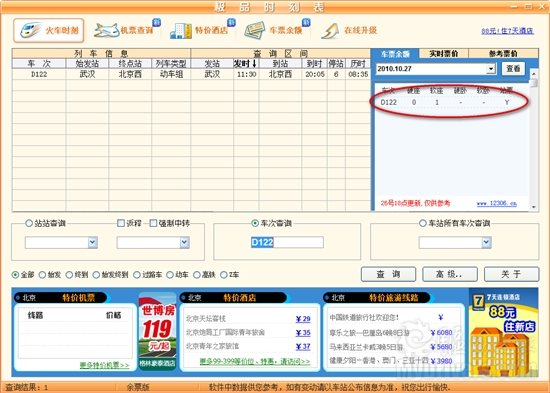
Task: Select the 高铁 filter radio button
Action: 197,275
